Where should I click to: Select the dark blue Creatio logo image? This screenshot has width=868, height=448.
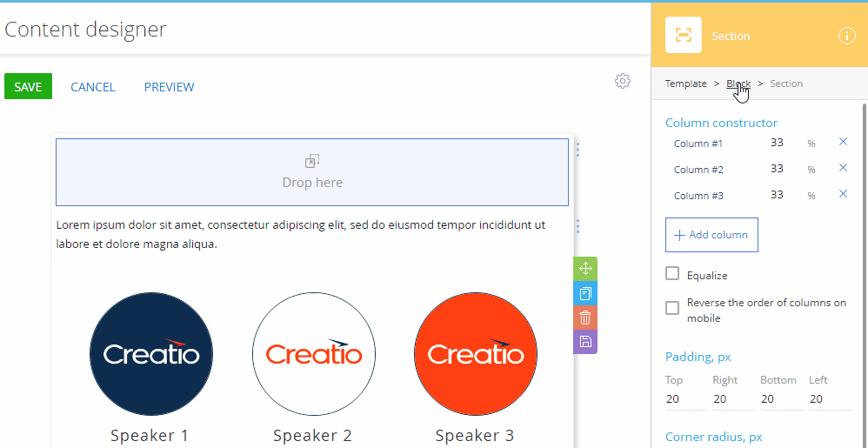coord(151,354)
